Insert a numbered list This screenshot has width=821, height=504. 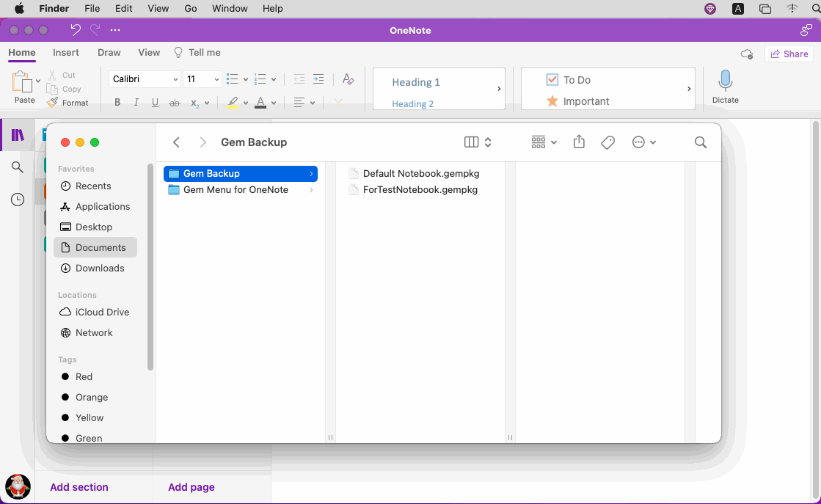[260, 79]
